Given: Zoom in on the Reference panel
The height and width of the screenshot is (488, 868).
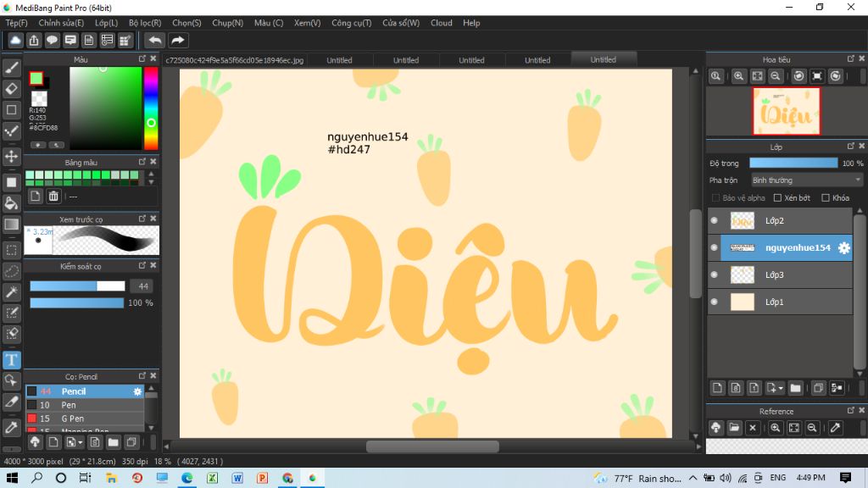Looking at the screenshot, I should point(776,428).
